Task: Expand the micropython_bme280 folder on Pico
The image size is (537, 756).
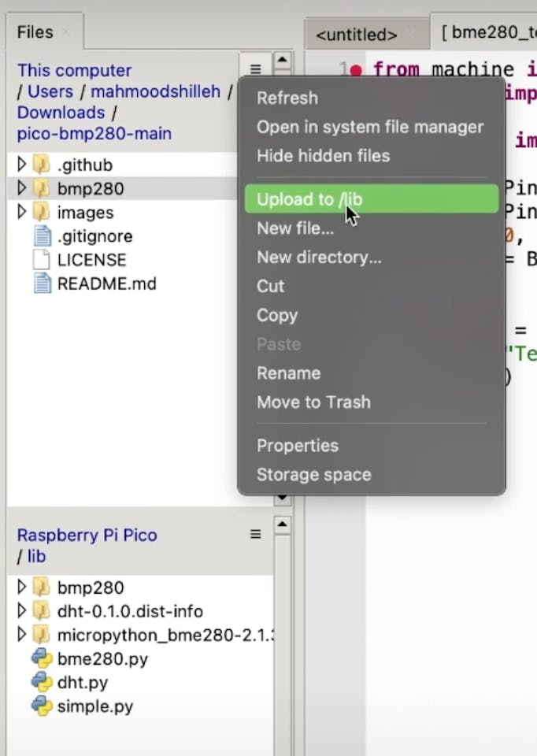Action: pyautogui.click(x=21, y=635)
